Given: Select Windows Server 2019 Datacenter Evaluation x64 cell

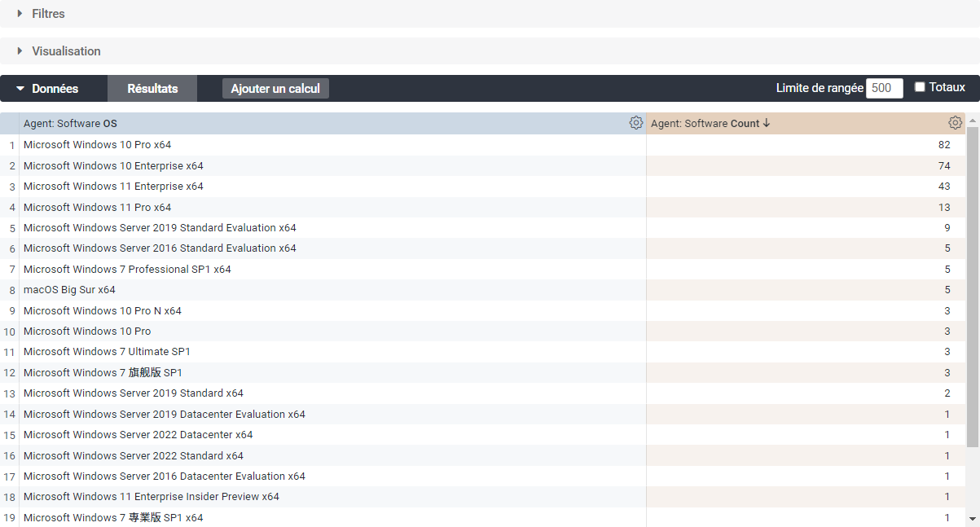Looking at the screenshot, I should [x=332, y=415].
